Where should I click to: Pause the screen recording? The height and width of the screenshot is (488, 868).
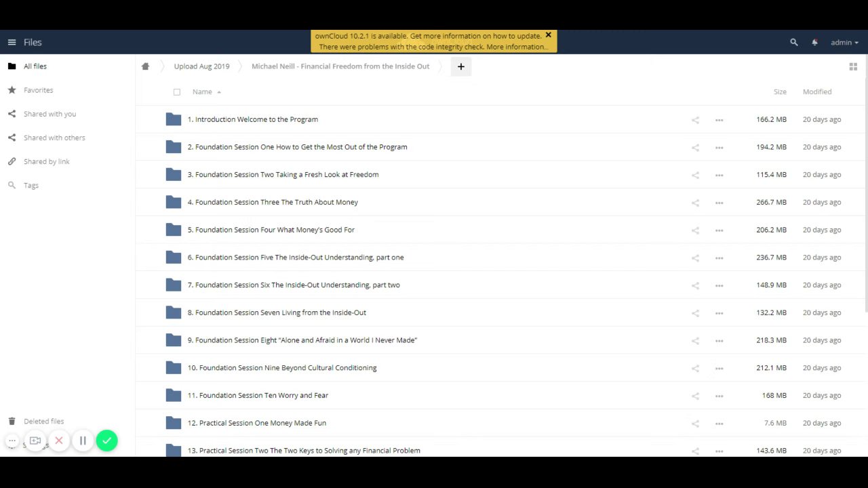coord(83,441)
